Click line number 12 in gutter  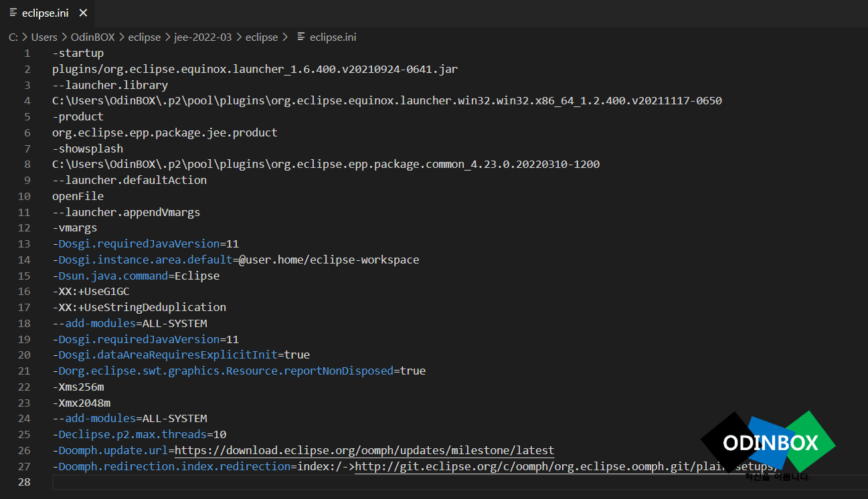24,228
